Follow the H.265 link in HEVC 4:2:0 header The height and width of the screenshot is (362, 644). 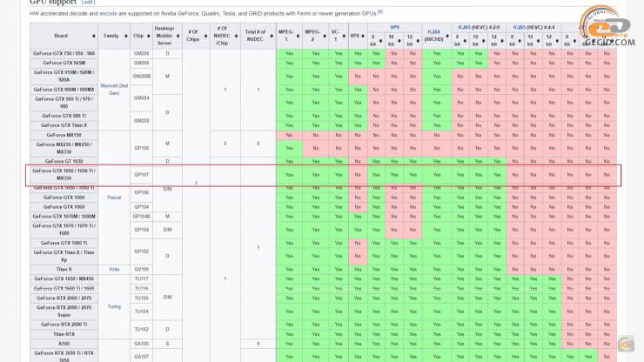[x=464, y=28]
